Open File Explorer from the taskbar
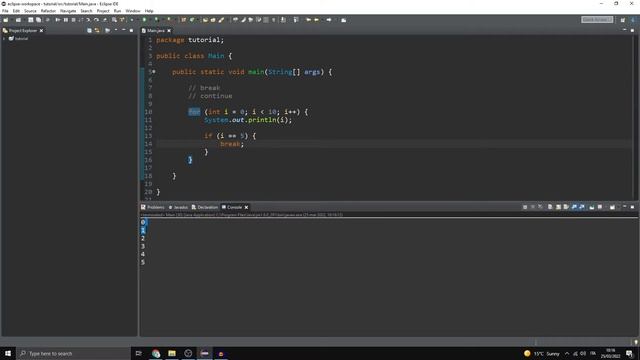 (172, 353)
